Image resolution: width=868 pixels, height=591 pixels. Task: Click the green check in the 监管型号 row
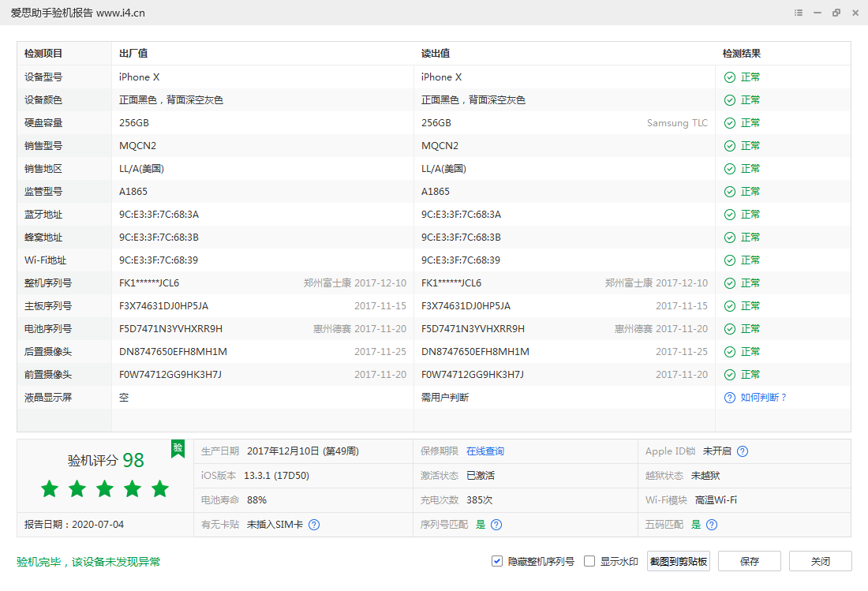click(x=728, y=191)
